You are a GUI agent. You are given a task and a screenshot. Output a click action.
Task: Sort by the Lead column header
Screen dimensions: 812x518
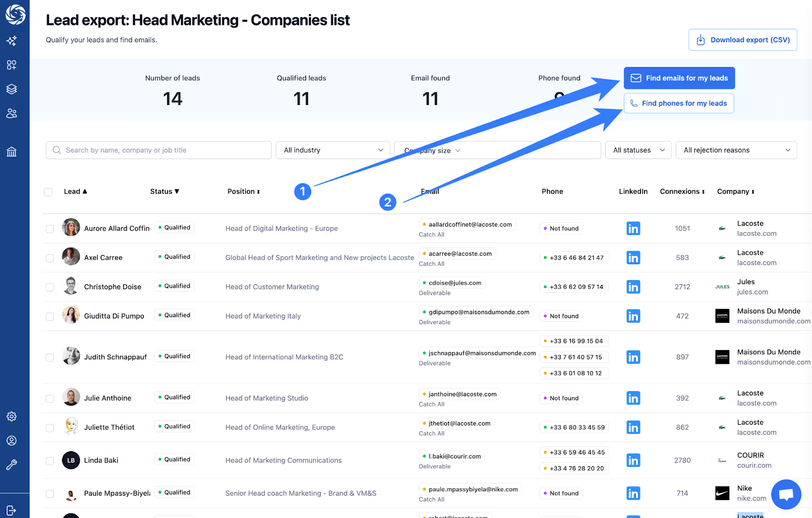(76, 191)
